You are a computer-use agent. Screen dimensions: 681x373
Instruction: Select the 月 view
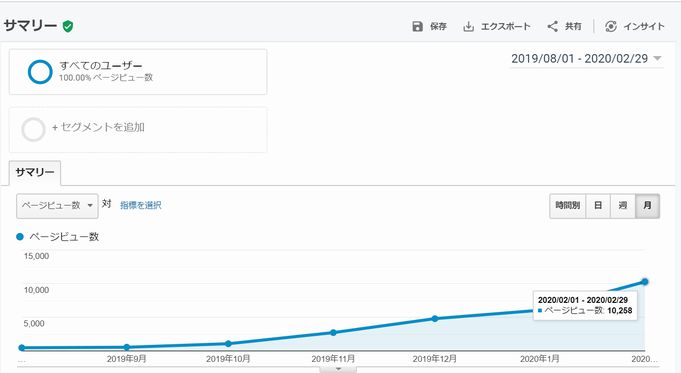(x=648, y=206)
